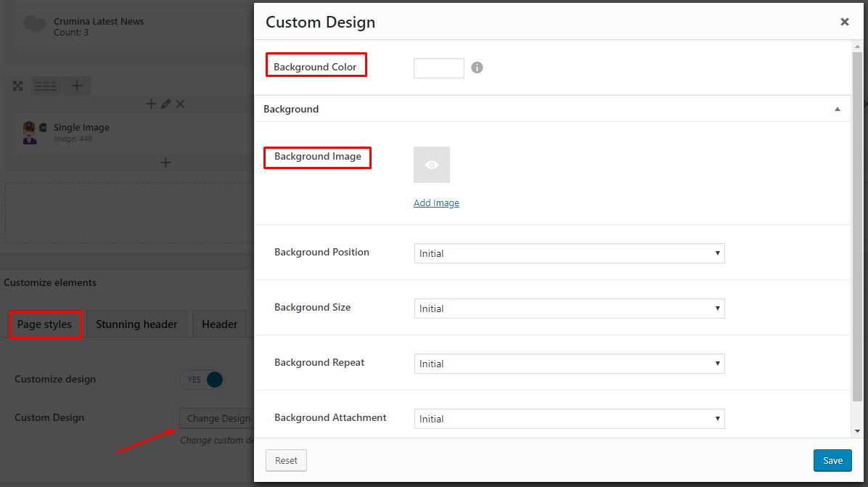868x487 pixels.
Task: Open the Background Repeat dropdown
Action: (x=569, y=364)
